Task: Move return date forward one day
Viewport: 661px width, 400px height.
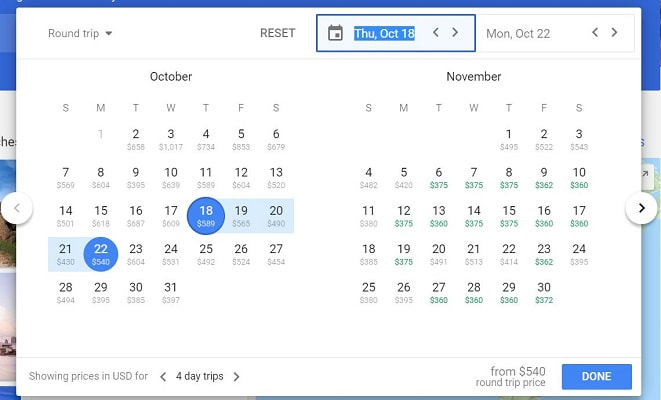Action: tap(615, 33)
